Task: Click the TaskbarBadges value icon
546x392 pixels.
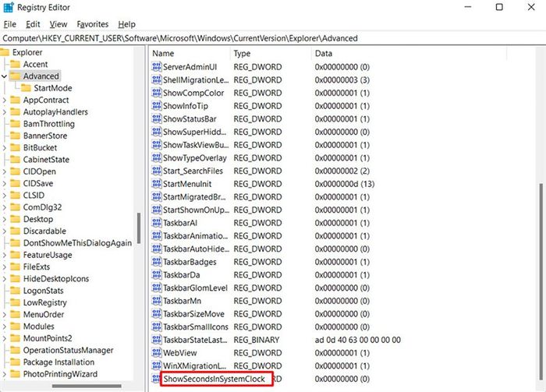Action: pyautogui.click(x=157, y=262)
